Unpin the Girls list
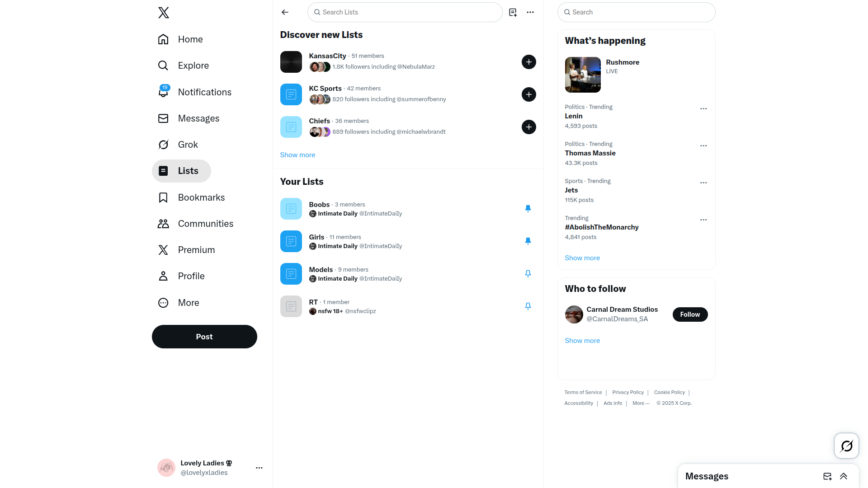The width and height of the screenshot is (868, 488). [x=528, y=241]
